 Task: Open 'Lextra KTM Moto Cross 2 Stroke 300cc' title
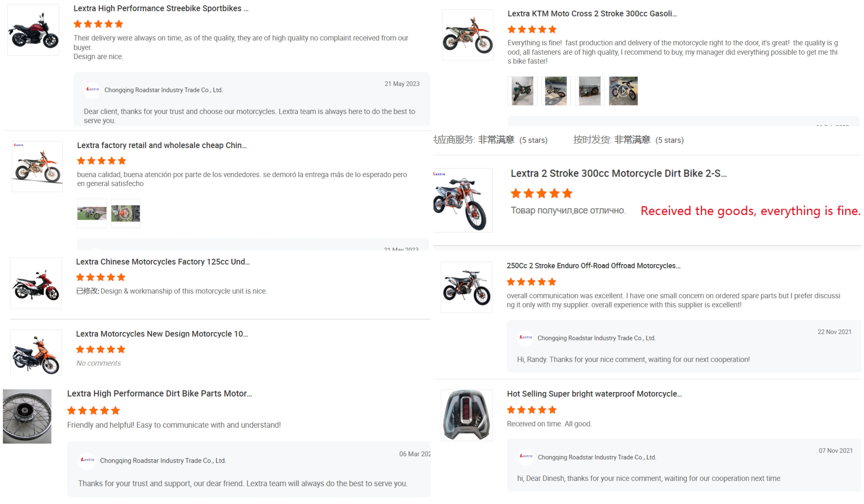[592, 14]
